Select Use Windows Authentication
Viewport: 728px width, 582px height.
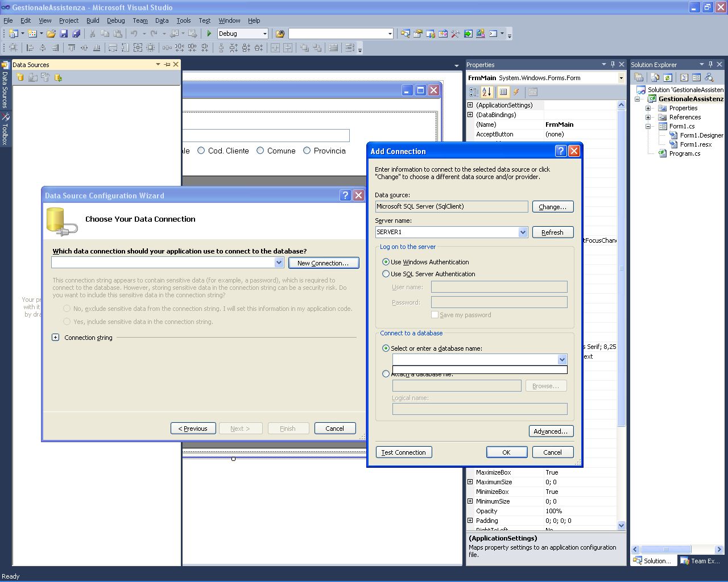click(x=386, y=262)
